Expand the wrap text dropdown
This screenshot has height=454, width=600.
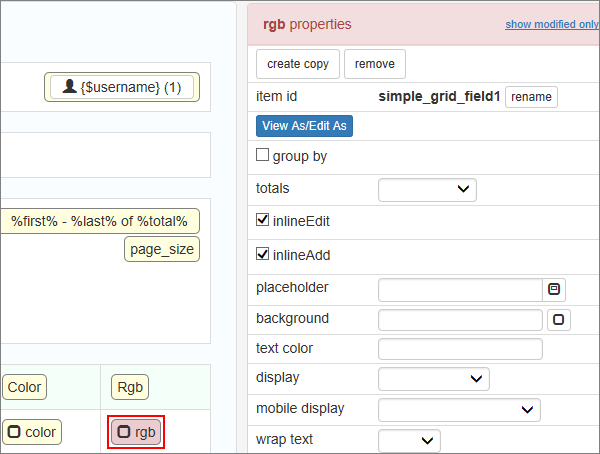pyautogui.click(x=409, y=440)
